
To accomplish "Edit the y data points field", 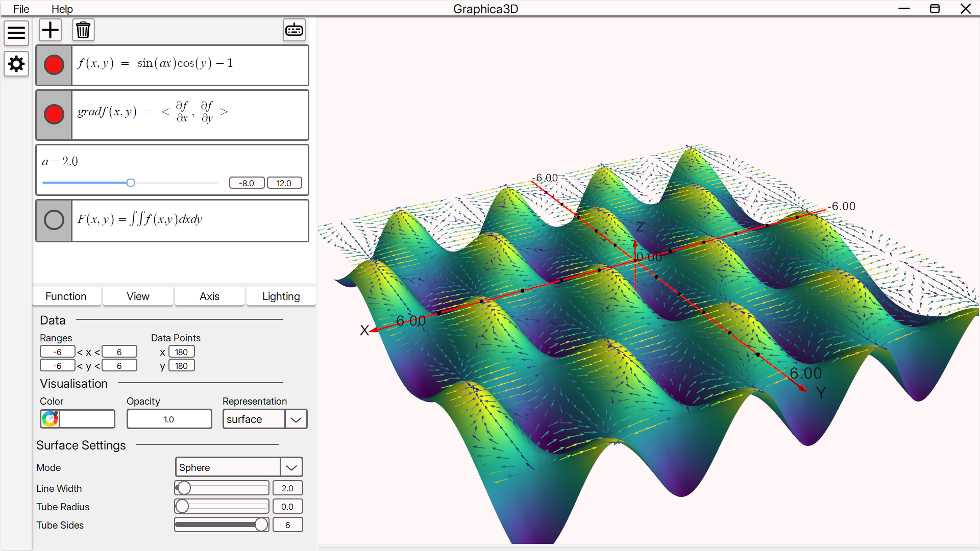I will tap(182, 366).
